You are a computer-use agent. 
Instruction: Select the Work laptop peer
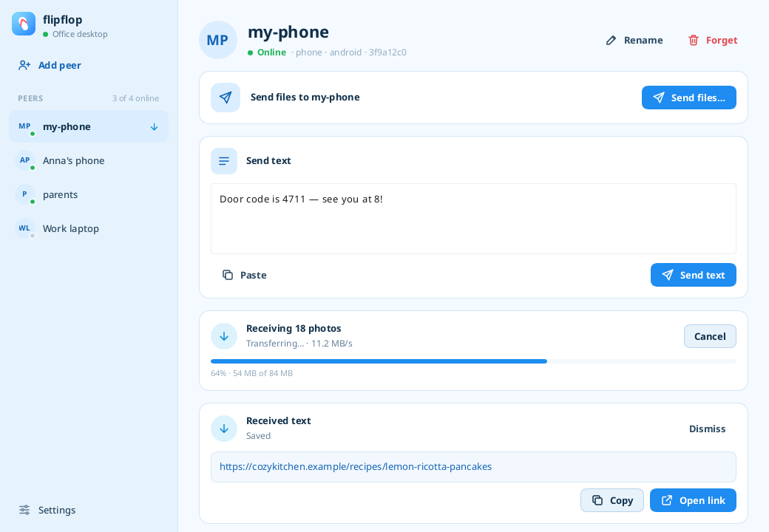[89, 228]
